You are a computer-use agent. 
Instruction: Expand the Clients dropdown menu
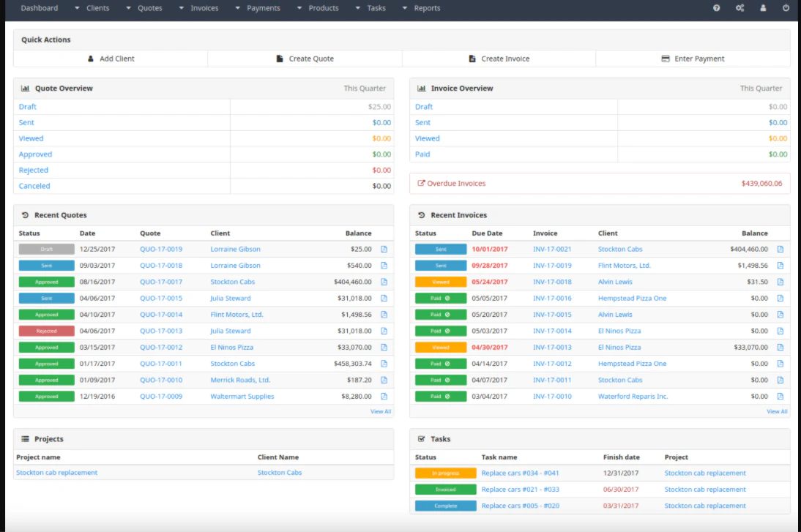coord(93,8)
